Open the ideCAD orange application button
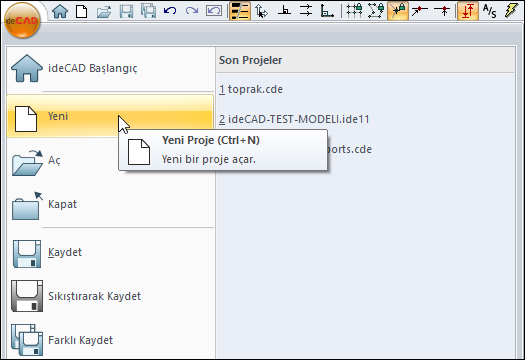Viewport: 525px width, 360px height. [x=22, y=20]
